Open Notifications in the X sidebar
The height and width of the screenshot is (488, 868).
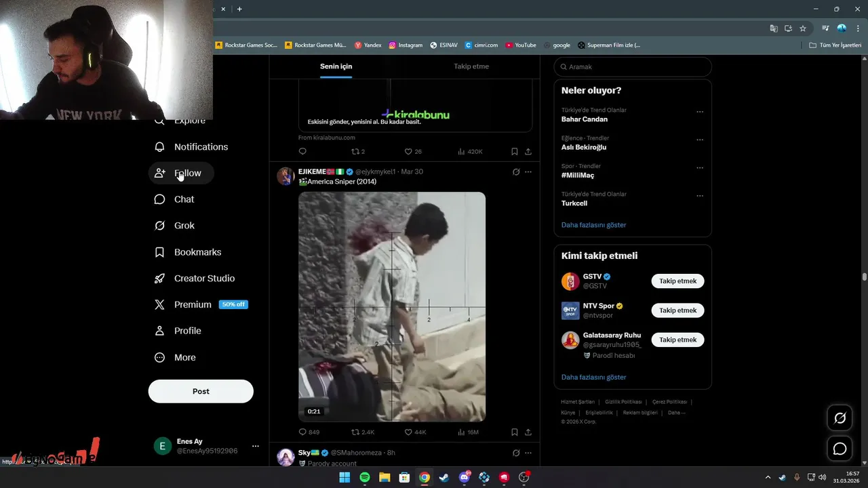[191, 147]
